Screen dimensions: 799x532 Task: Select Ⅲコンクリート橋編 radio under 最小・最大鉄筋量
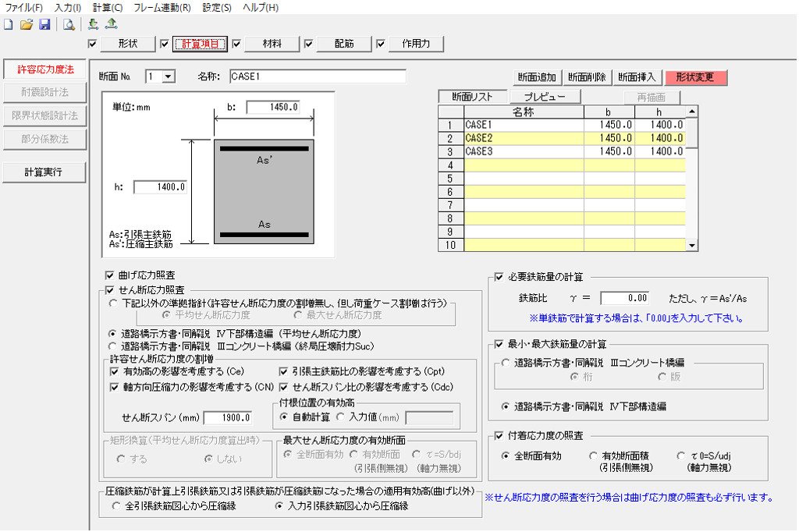(x=505, y=363)
